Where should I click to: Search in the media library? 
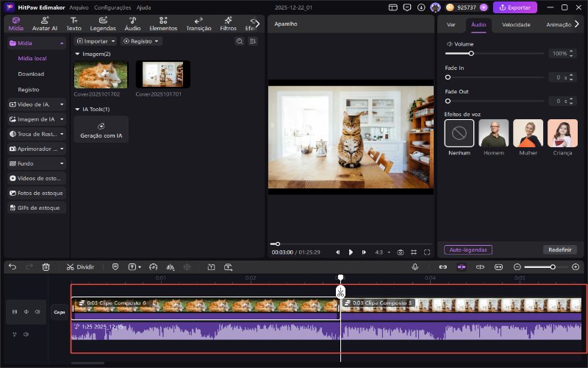pyautogui.click(x=240, y=41)
